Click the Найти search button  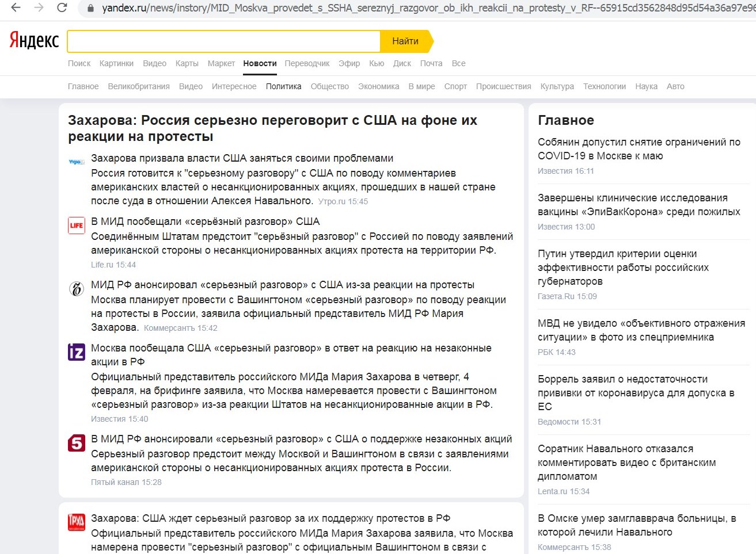point(406,41)
